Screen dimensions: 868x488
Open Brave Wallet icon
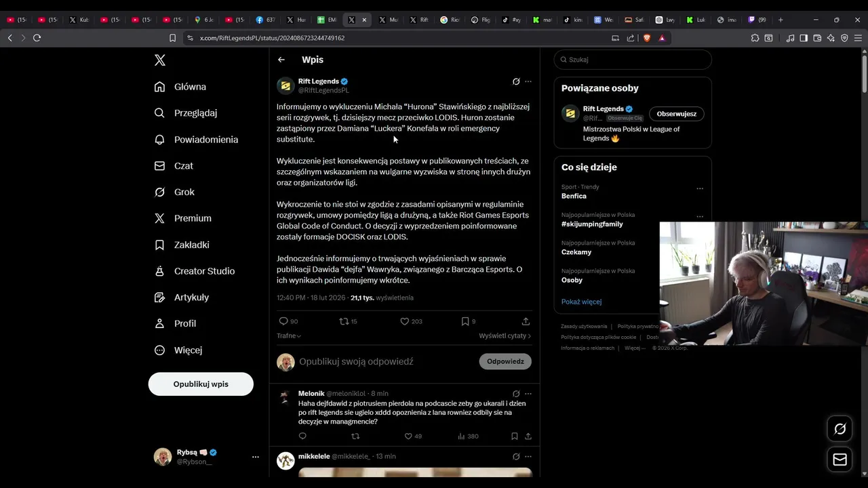[x=817, y=38]
